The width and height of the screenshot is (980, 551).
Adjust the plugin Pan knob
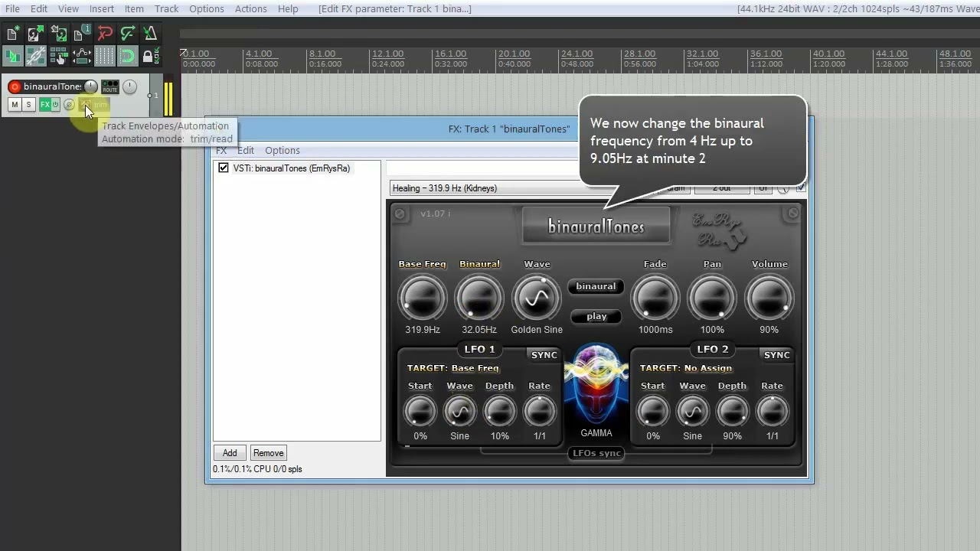(712, 297)
